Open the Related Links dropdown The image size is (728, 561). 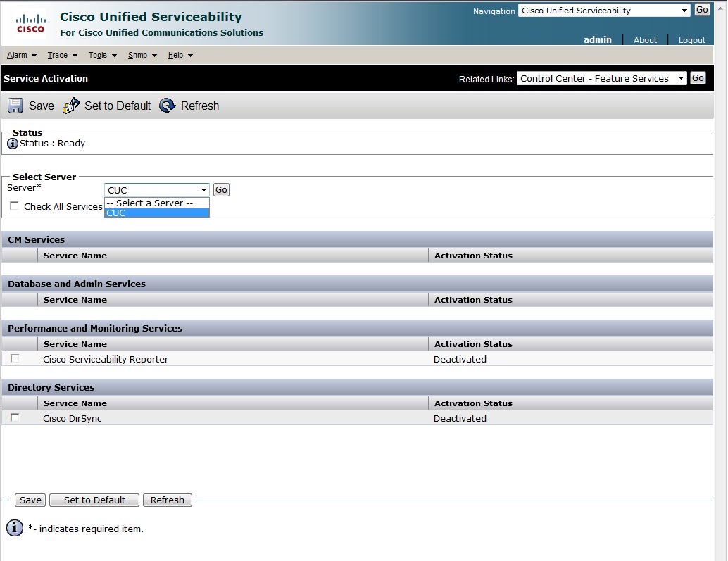(x=601, y=78)
